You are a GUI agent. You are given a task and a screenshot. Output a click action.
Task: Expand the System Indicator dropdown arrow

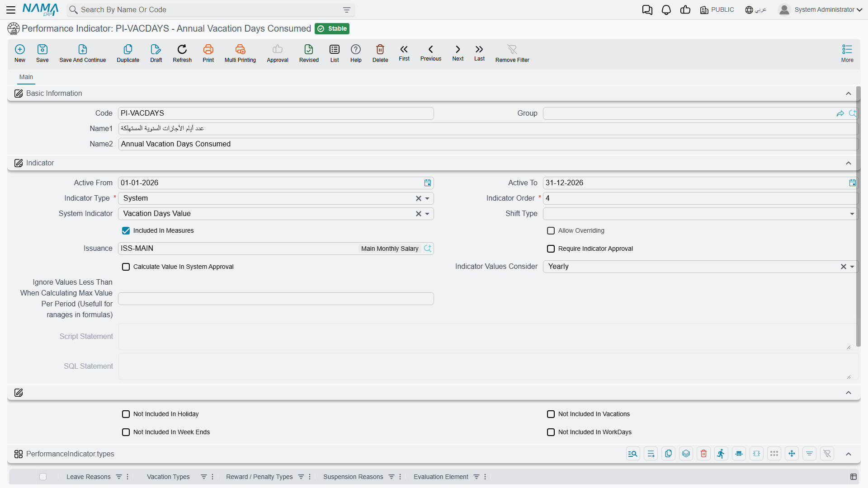427,214
